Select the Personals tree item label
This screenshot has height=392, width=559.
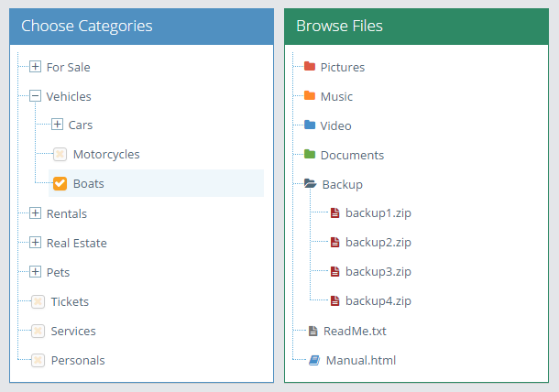click(78, 360)
